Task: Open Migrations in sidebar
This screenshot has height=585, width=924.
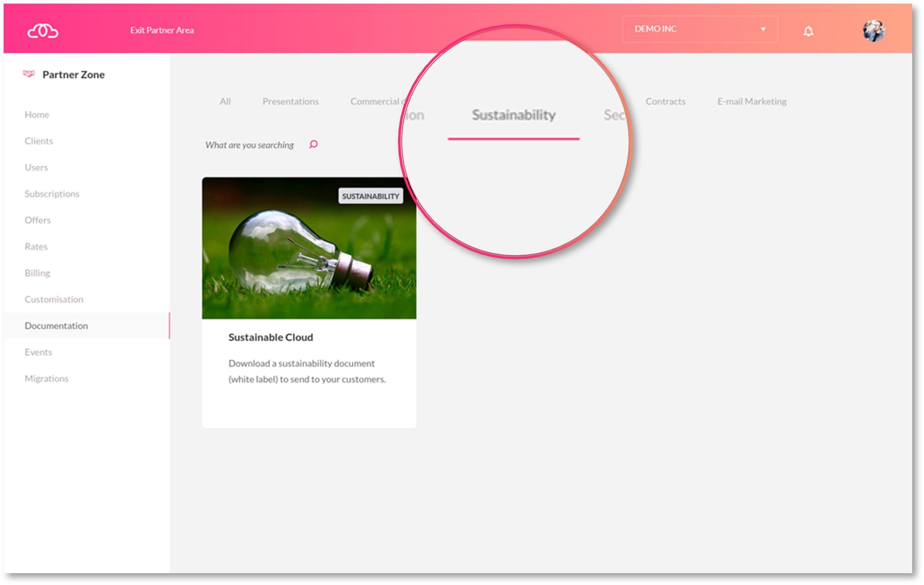Action: (x=46, y=379)
